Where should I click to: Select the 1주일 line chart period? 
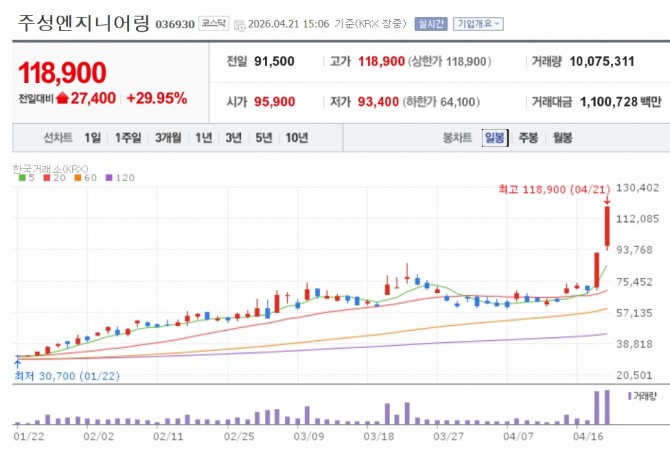coord(128,138)
